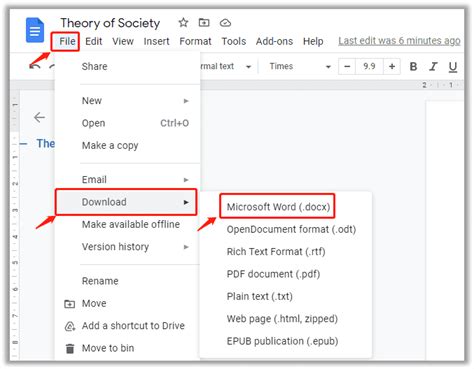Underline text with the U icon
This screenshot has height=369, width=474.
[453, 67]
